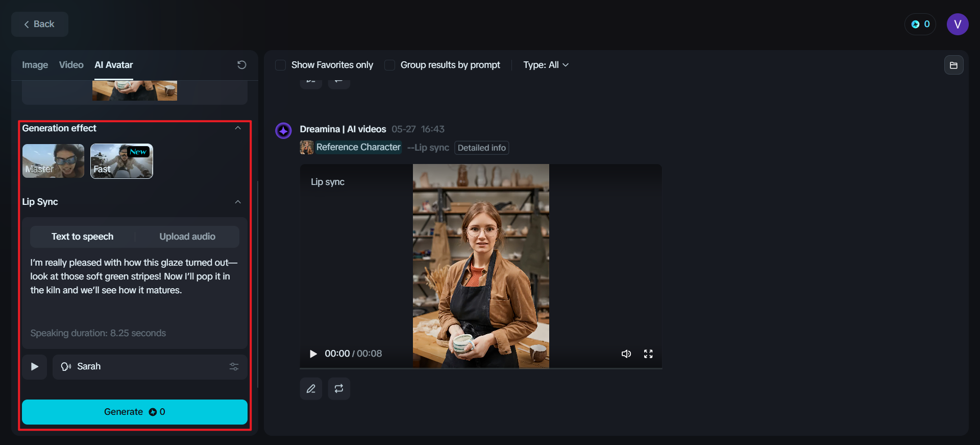980x445 pixels.
Task: Switch to the Video tab
Action: click(71, 65)
